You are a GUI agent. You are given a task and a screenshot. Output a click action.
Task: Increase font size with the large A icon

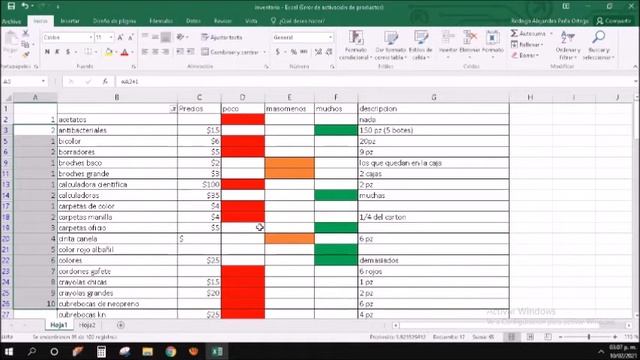pos(121,37)
